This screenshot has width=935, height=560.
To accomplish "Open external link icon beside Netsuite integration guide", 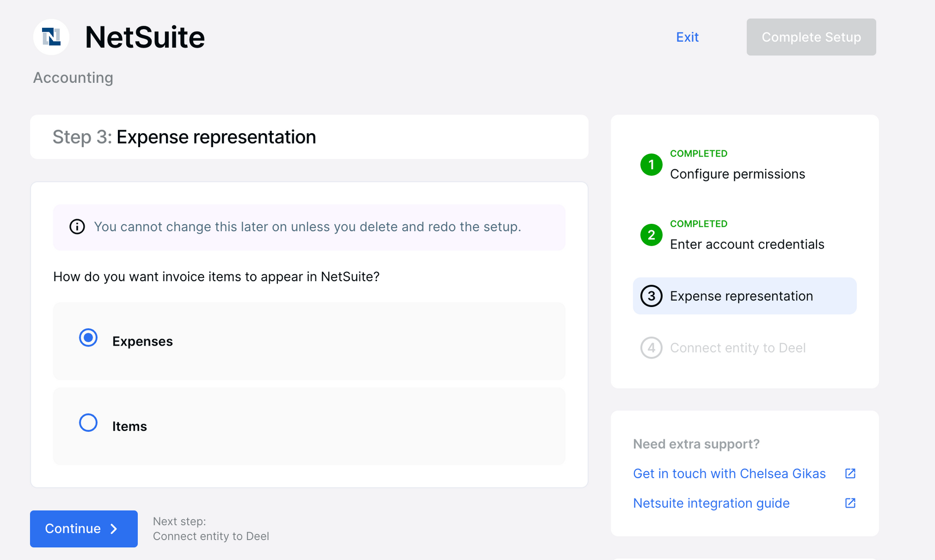I will [850, 504].
